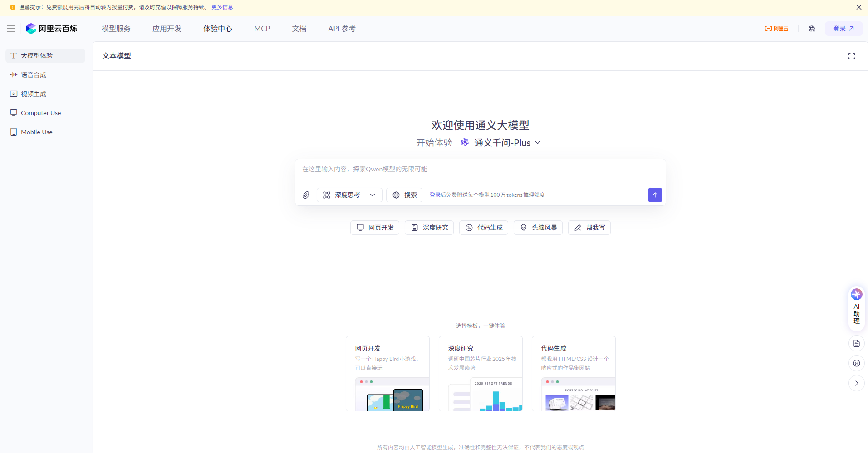Enable the 搜索 web search option
Screen dimensions: 868x453
click(x=404, y=195)
